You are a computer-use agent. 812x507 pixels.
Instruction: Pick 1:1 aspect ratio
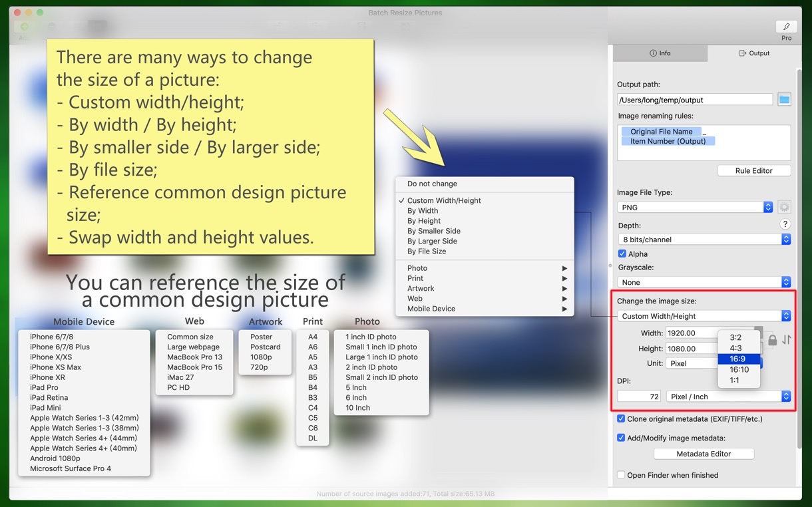coord(739,381)
